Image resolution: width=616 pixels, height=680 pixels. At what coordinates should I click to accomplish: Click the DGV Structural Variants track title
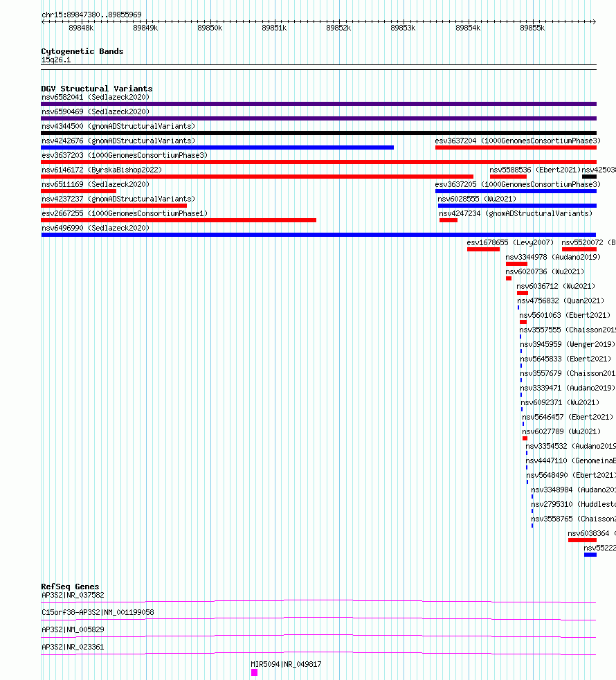pyautogui.click(x=97, y=89)
